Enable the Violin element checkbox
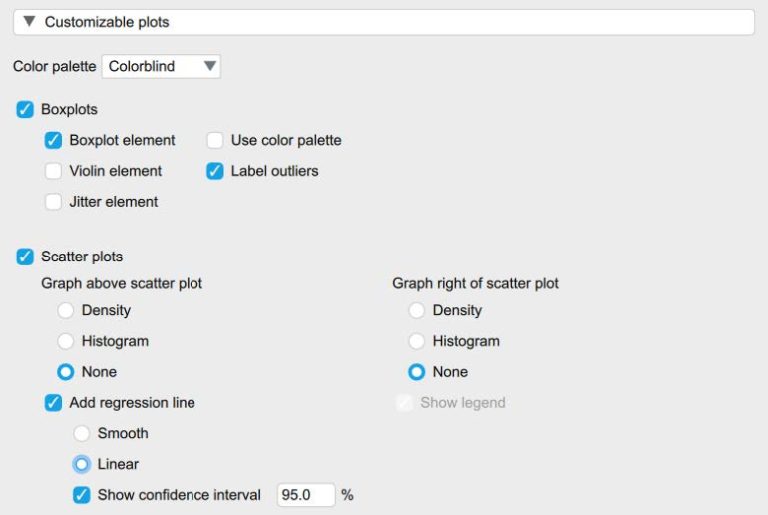768x515 pixels. [x=53, y=171]
